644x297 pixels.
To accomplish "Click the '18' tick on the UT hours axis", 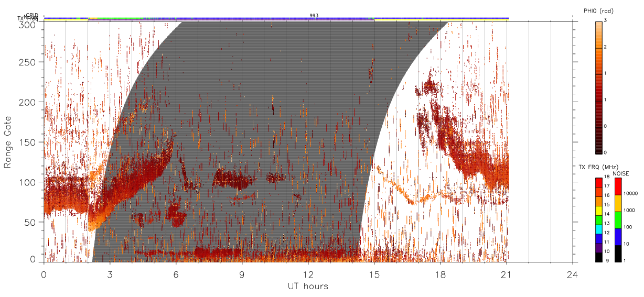I will coord(440,273).
